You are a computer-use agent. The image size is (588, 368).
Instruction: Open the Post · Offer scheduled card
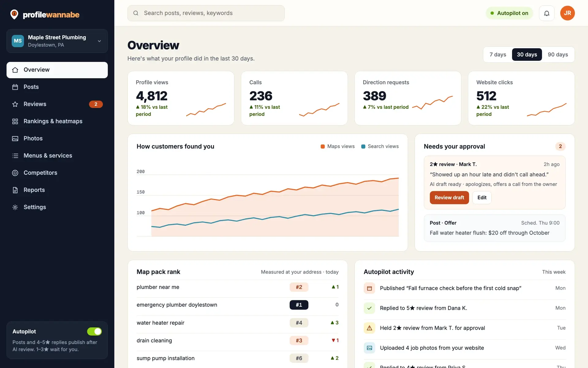[x=495, y=228]
